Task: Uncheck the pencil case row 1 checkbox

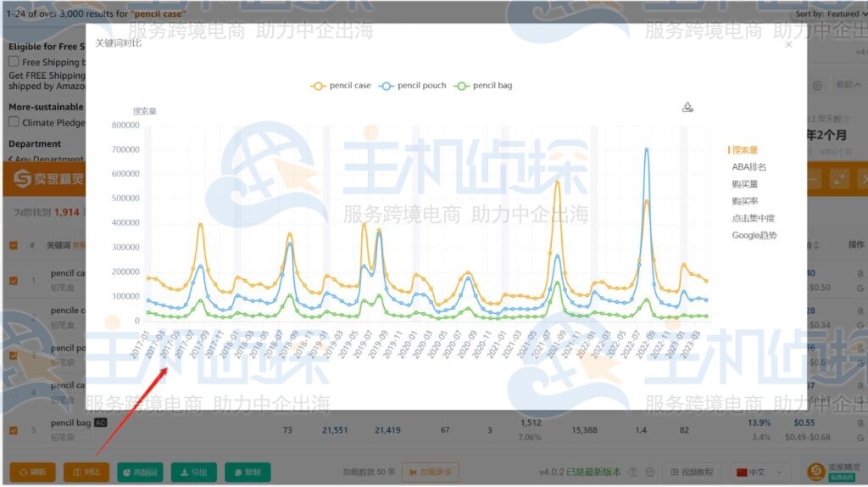Action: (14, 280)
